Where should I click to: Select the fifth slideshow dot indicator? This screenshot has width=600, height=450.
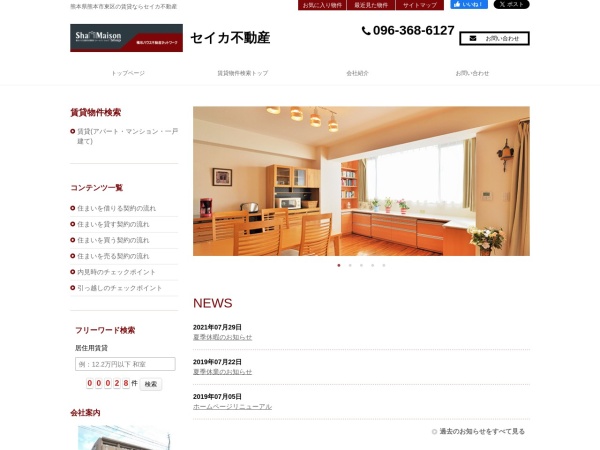coord(384,266)
